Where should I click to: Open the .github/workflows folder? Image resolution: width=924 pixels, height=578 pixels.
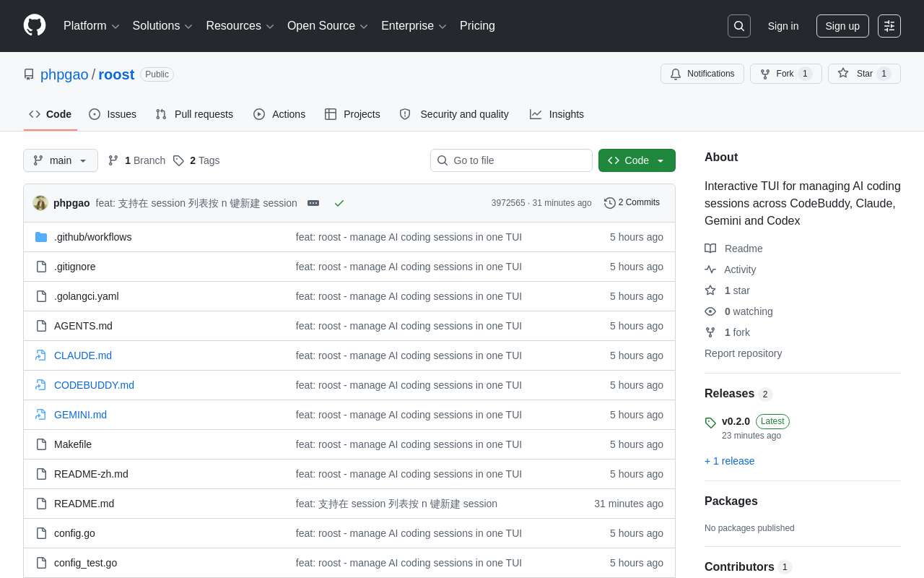point(93,237)
